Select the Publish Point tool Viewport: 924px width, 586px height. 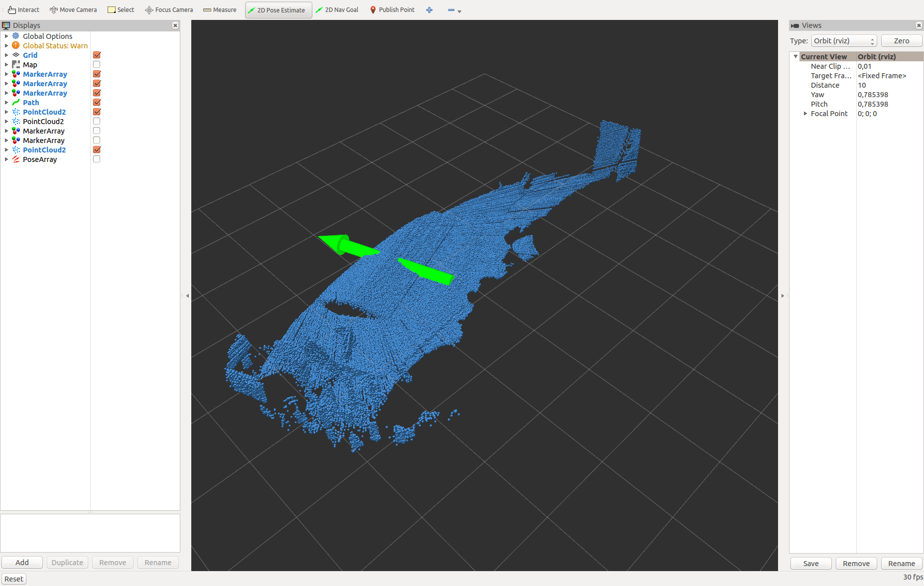pyautogui.click(x=392, y=10)
